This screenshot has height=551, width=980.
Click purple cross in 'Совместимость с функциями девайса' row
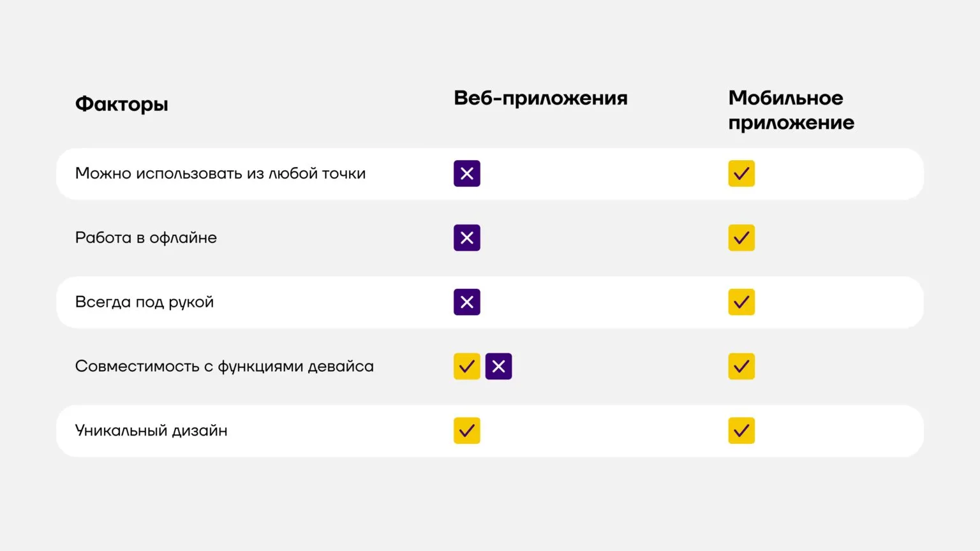pos(498,367)
